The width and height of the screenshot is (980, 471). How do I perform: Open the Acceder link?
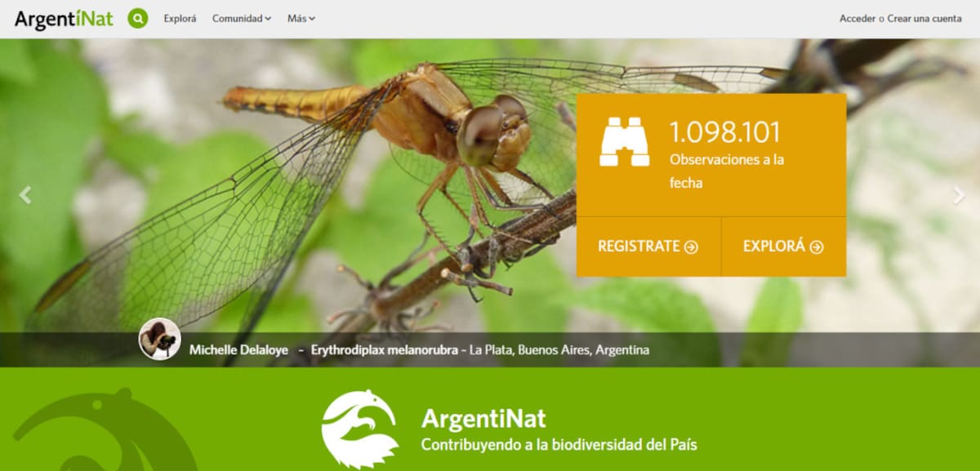pos(855,17)
